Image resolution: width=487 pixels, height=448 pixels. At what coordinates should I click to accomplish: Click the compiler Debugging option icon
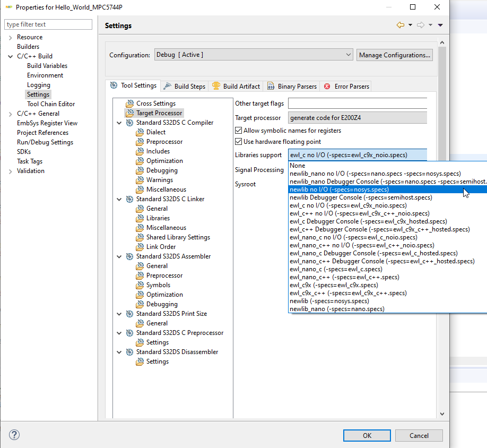tap(140, 170)
